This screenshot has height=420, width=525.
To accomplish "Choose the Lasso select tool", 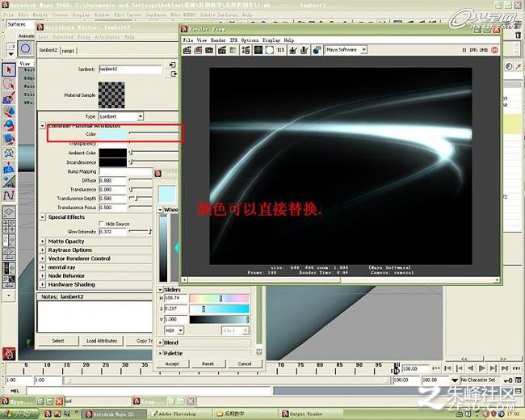I will [x=9, y=84].
